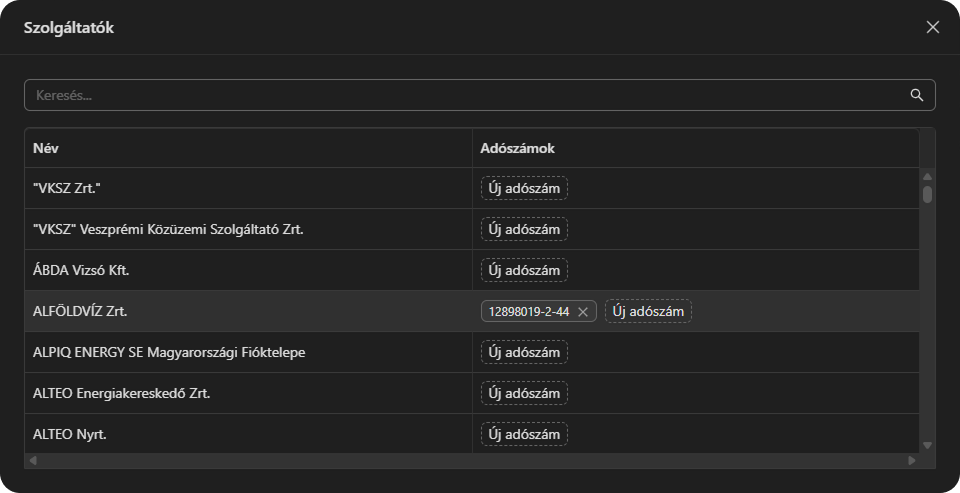The width and height of the screenshot is (960, 493).
Task: Add new tax number for "VKSZ Zrt."
Action: coord(524,188)
